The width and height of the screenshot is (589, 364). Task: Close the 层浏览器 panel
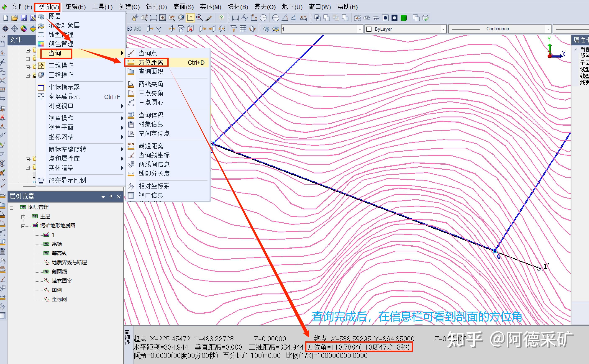119,196
